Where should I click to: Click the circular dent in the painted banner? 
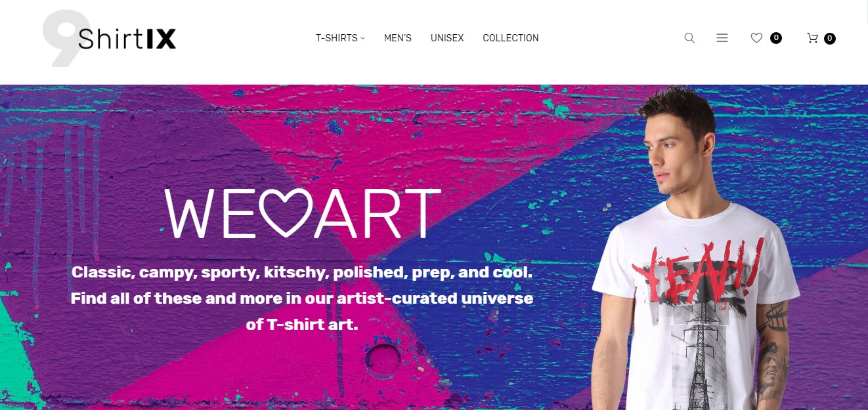(x=383, y=358)
